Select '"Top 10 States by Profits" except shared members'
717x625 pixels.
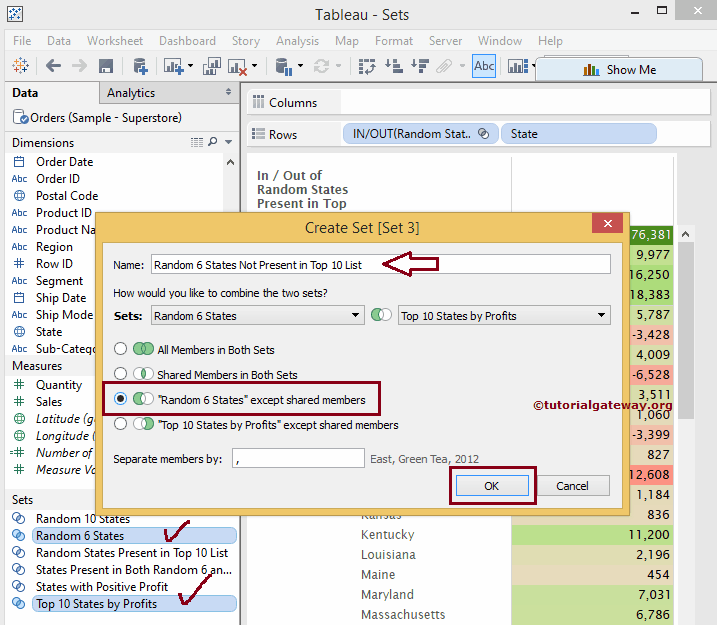pos(121,424)
